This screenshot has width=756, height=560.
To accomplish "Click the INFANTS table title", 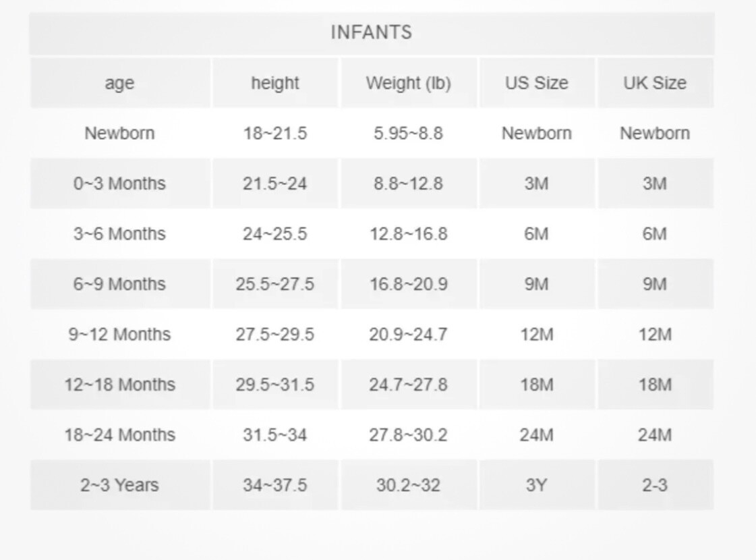I will point(371,32).
